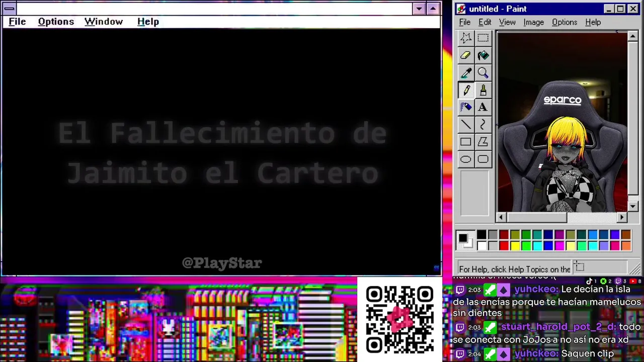
Task: Click the Paint drawing canvas image
Action: pyautogui.click(x=562, y=122)
